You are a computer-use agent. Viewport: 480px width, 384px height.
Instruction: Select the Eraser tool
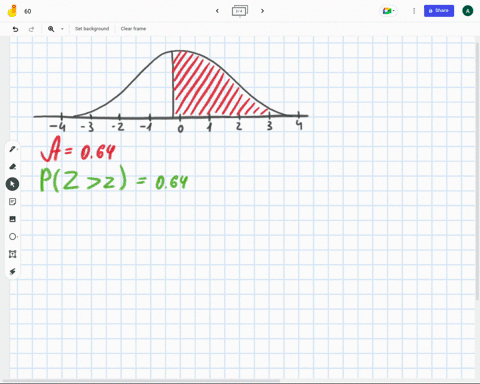click(x=13, y=167)
